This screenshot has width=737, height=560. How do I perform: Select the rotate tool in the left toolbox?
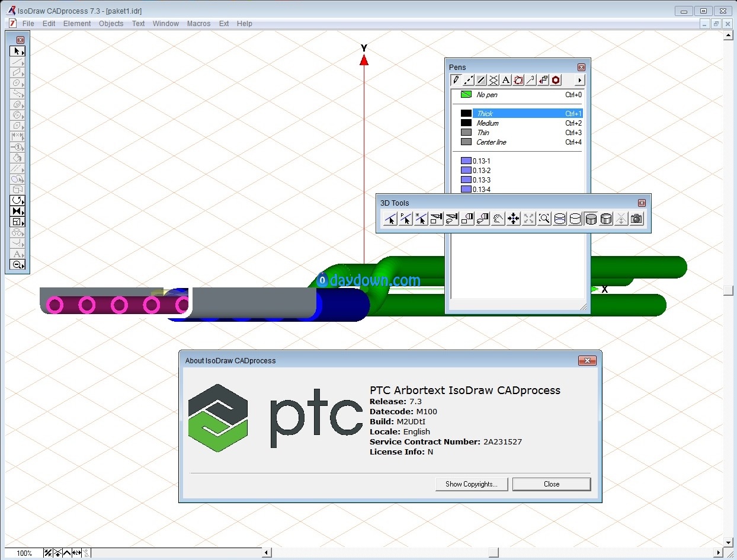[18, 200]
